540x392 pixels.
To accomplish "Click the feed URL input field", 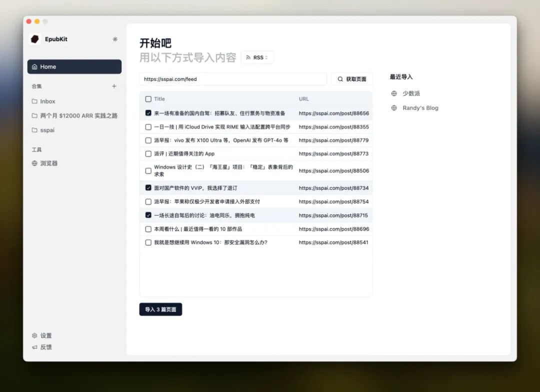I will tap(233, 79).
